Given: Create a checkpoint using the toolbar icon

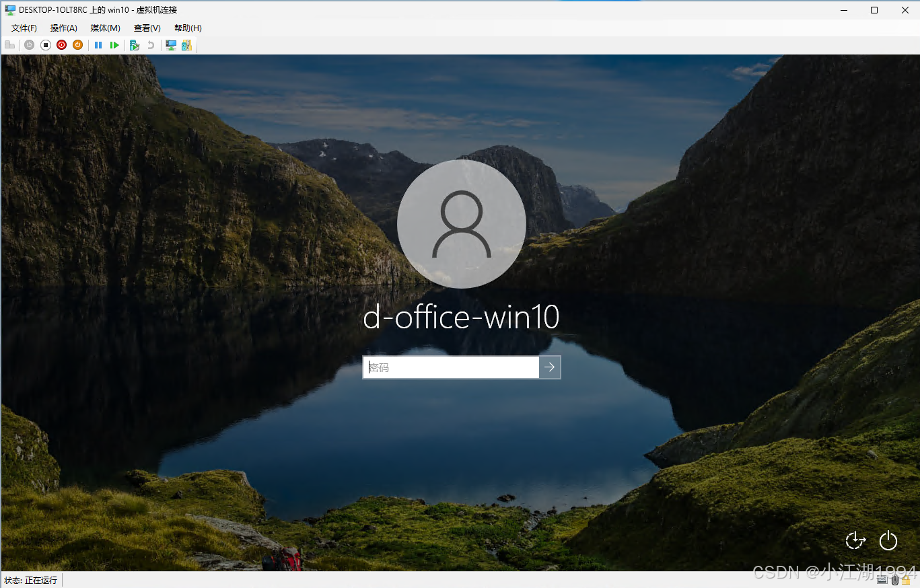Looking at the screenshot, I should (135, 45).
